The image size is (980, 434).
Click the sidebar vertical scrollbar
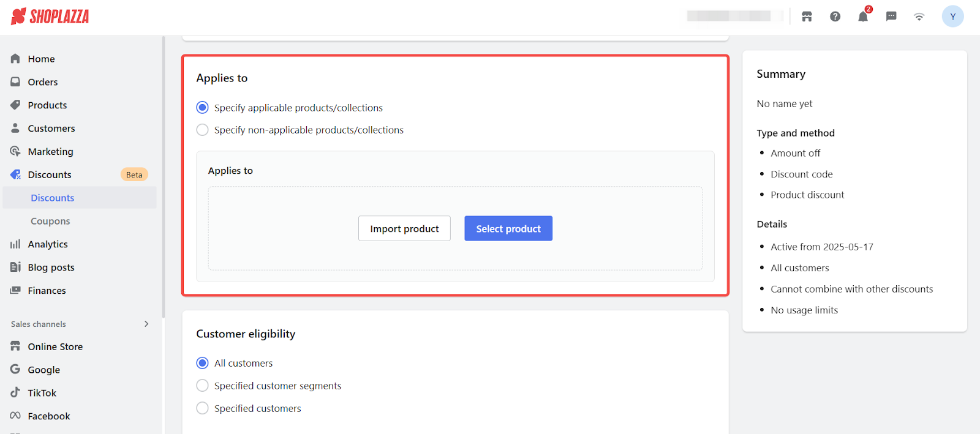(164, 178)
